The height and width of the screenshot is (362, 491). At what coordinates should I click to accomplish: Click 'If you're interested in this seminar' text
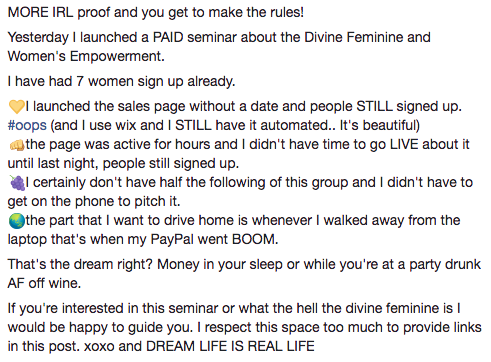(113, 308)
